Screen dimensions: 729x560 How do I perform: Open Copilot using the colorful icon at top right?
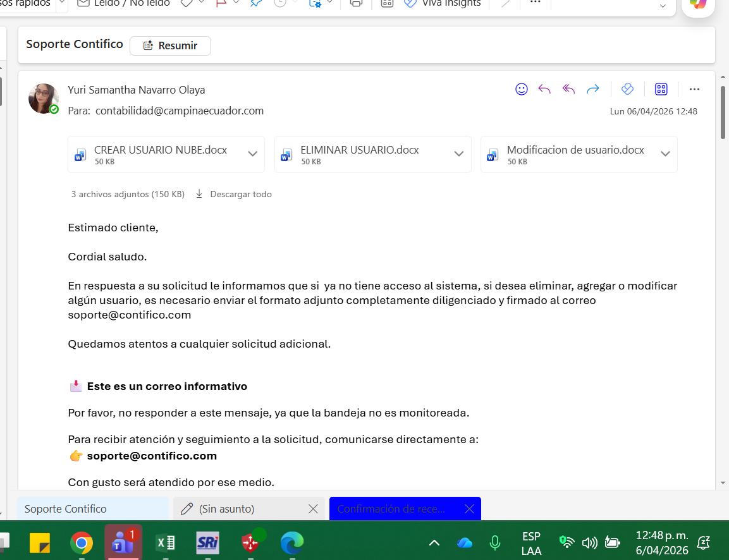coord(698,4)
